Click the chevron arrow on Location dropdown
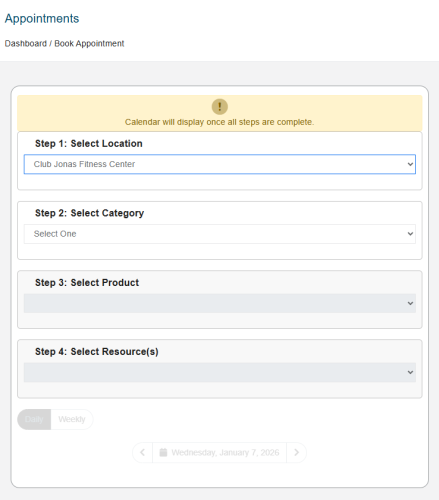The image size is (439, 500). [x=410, y=164]
